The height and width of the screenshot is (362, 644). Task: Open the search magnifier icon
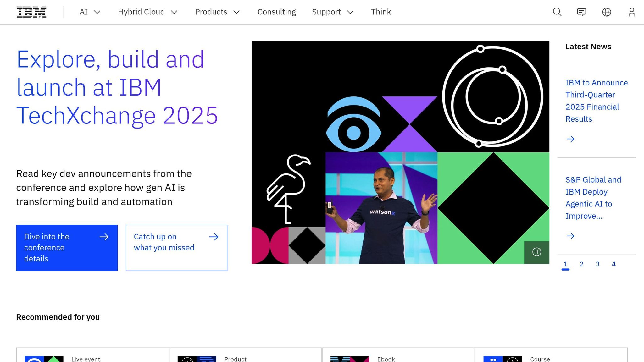(x=557, y=12)
